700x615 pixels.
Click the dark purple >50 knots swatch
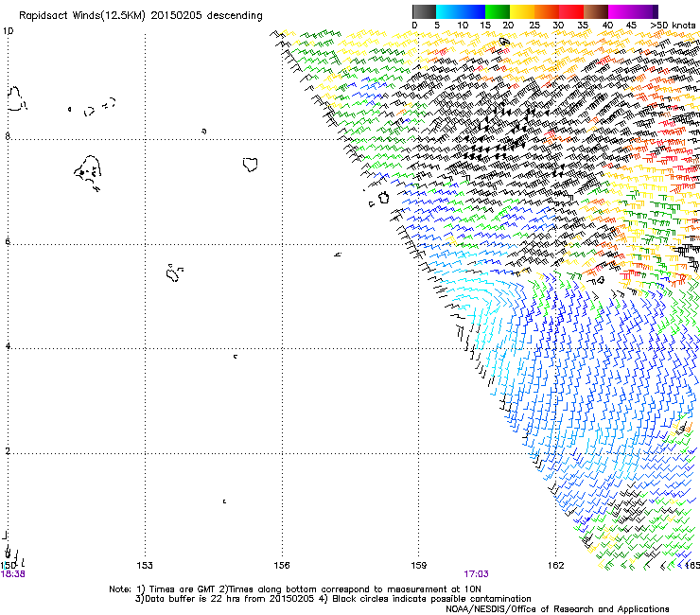coord(655,11)
